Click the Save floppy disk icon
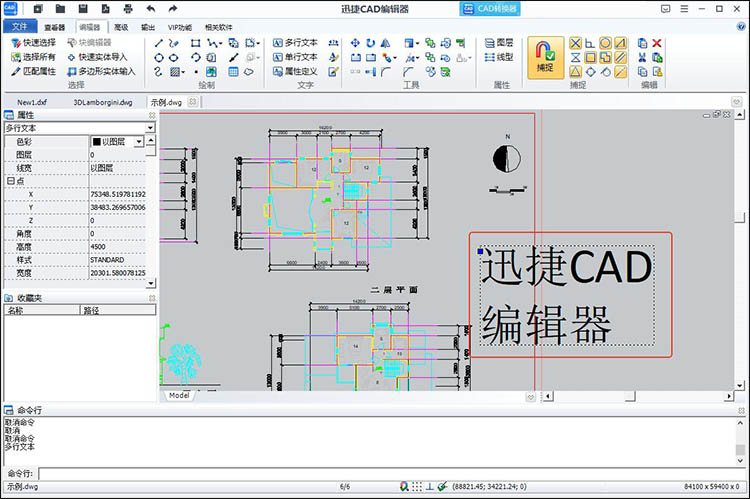The width and height of the screenshot is (750, 499). pos(83,9)
